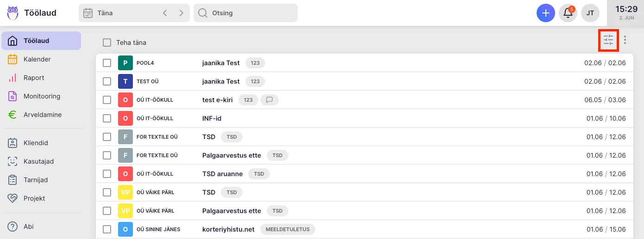The width and height of the screenshot is (644, 239).
Task: Open the three-dot more options menu
Action: [x=625, y=40]
